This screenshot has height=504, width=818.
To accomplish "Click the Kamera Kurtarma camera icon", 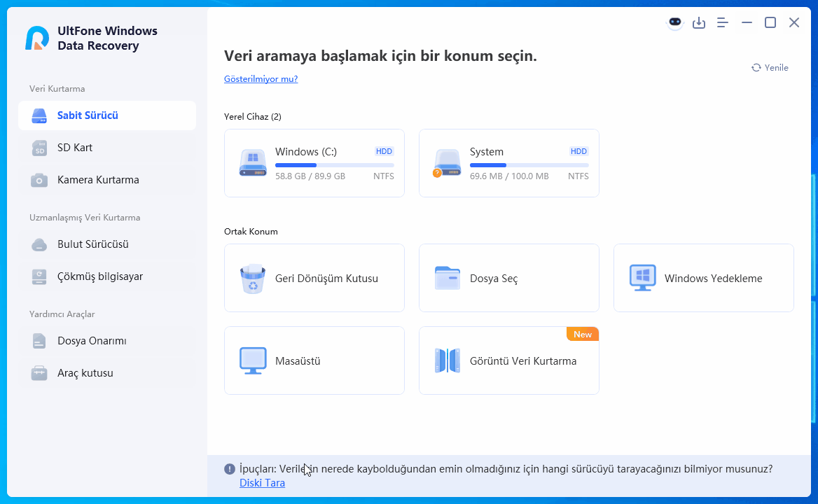I will (39, 180).
